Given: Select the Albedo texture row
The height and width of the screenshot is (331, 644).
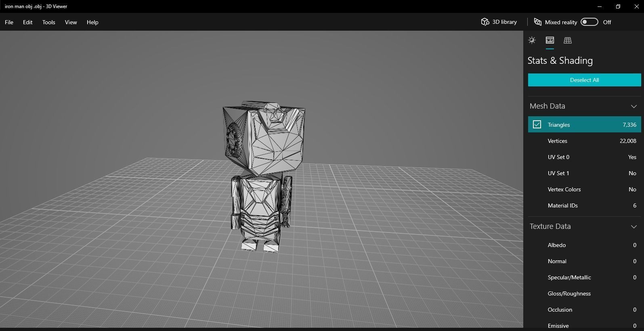Looking at the screenshot, I should (x=584, y=245).
